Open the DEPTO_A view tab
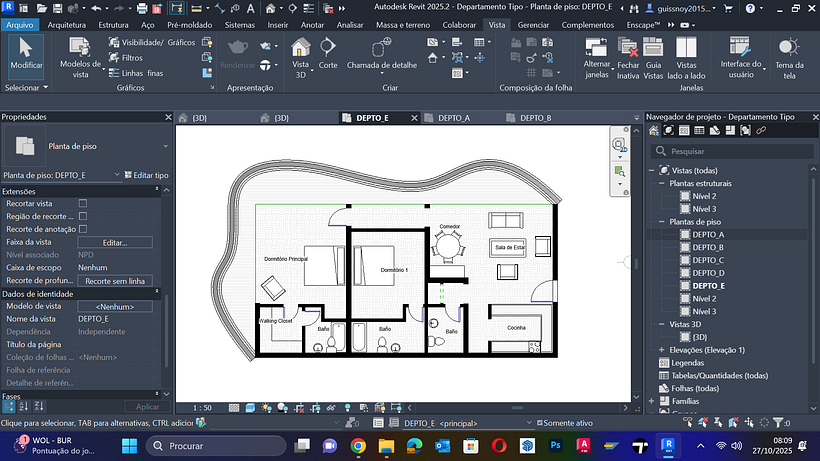Screen dimensions: 820x461 coord(453,118)
